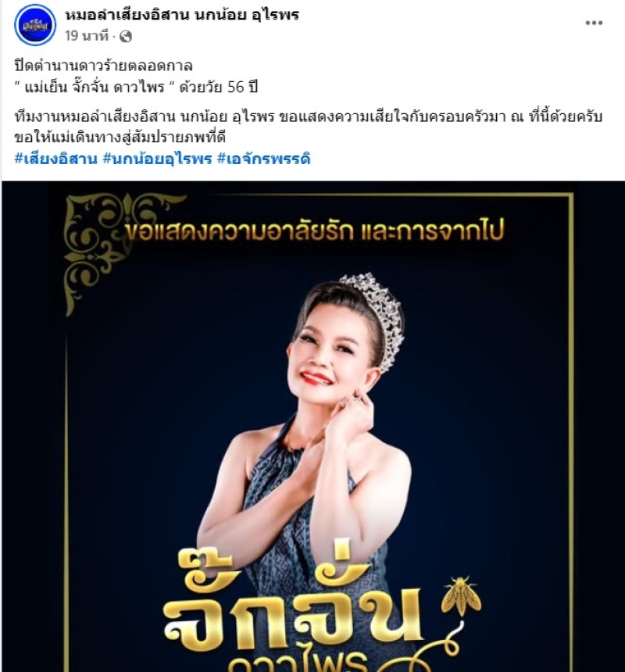Click the golden cicada icon in the image
Image resolution: width=625 pixels, height=672 pixels.
tap(462, 595)
